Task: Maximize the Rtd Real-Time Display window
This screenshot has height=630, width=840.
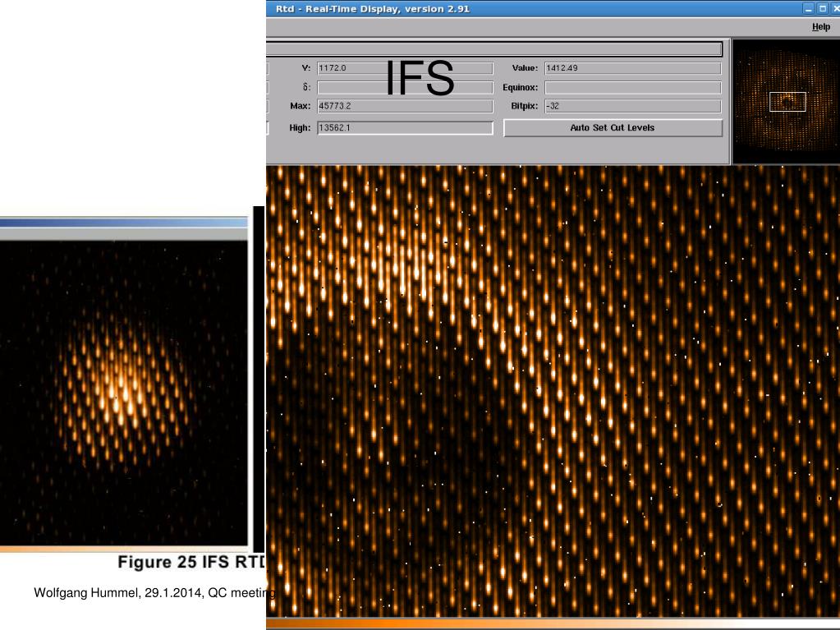Action: click(821, 9)
